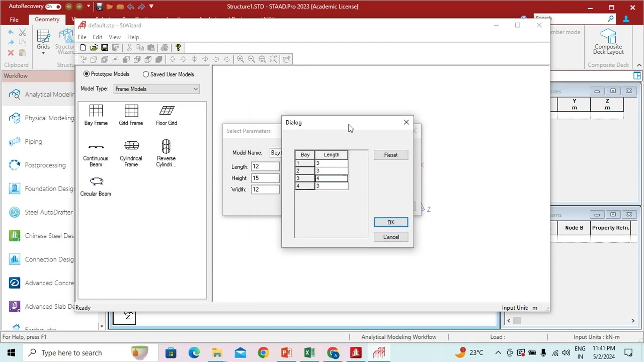The height and width of the screenshot is (362, 644).
Task: Open the File tab in STAAD.Pro
Action: point(14,20)
